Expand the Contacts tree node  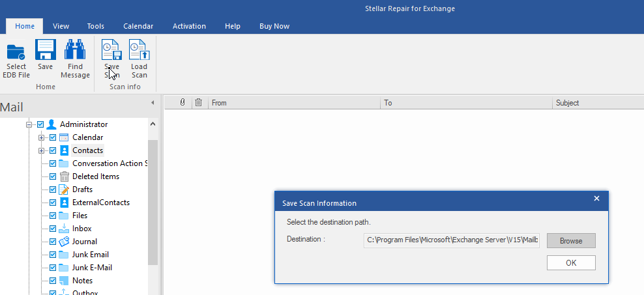tap(41, 150)
